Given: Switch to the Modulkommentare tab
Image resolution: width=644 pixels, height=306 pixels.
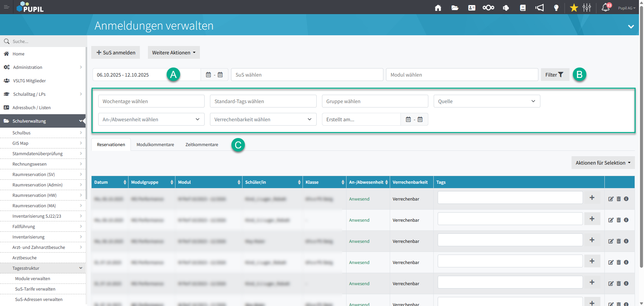Looking at the screenshot, I should 155,145.
